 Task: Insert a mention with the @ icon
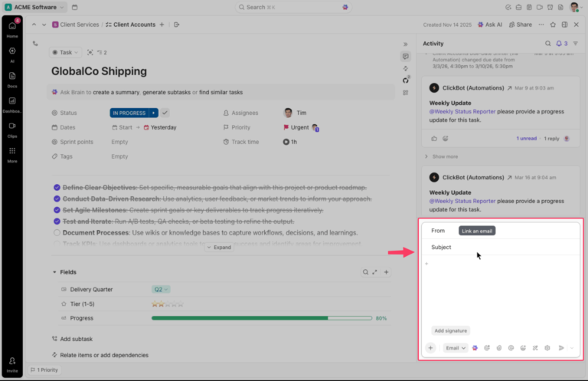pyautogui.click(x=511, y=348)
